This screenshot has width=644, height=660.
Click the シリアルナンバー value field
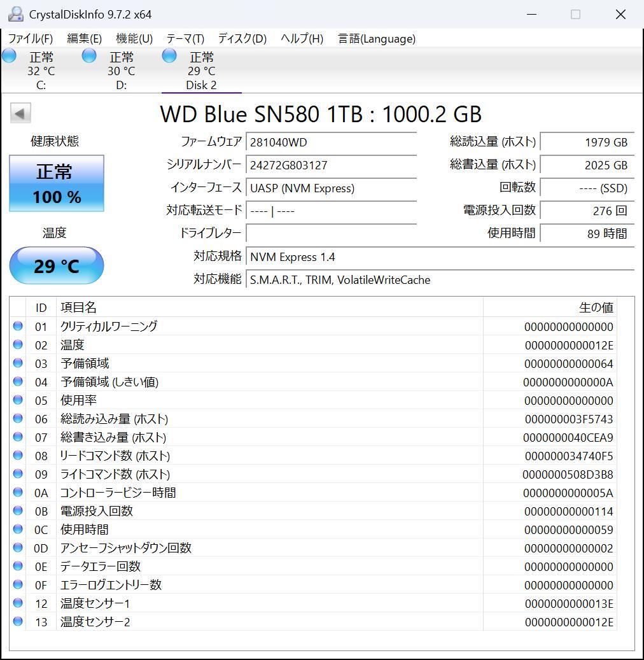click(x=331, y=165)
